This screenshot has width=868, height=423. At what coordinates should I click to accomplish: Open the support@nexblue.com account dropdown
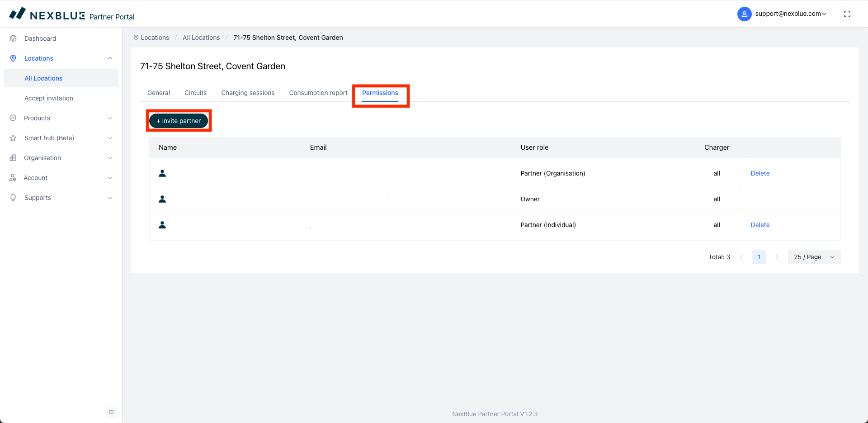790,14
